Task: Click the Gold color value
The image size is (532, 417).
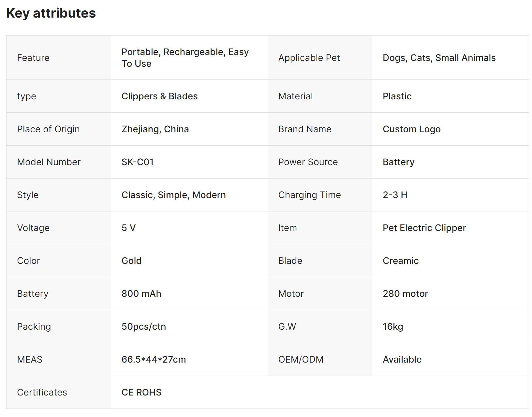Action: [x=131, y=261]
